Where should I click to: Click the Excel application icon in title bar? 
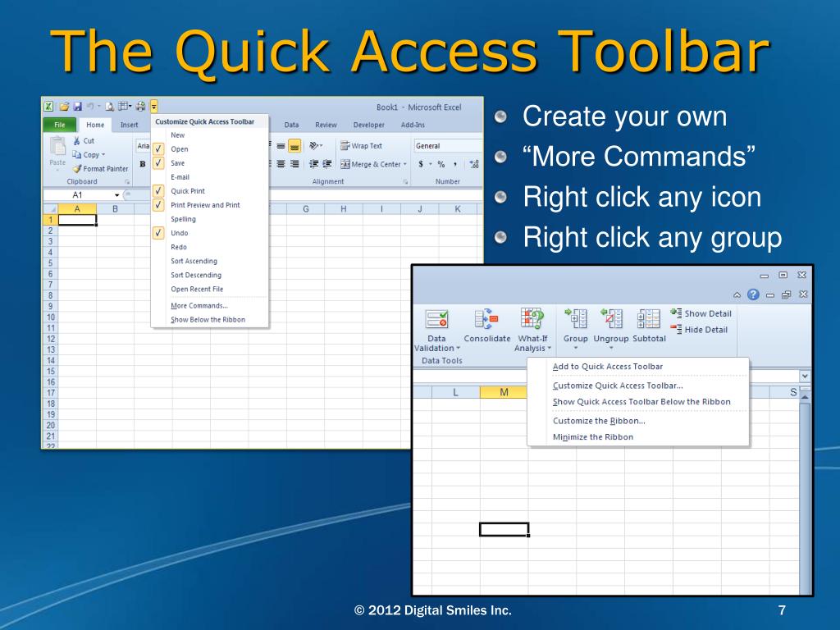click(48, 106)
